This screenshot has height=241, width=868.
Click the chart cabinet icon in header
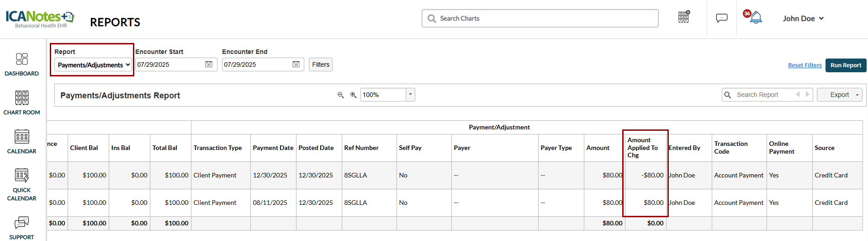683,17
